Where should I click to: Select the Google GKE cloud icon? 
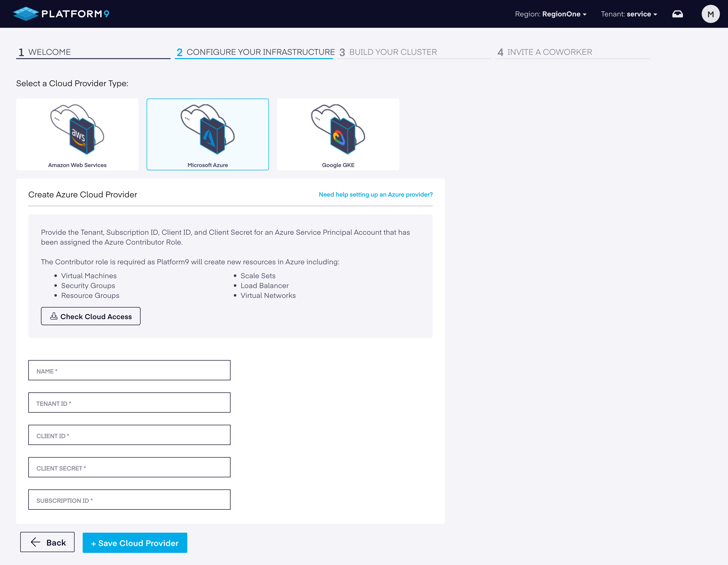pyautogui.click(x=338, y=129)
